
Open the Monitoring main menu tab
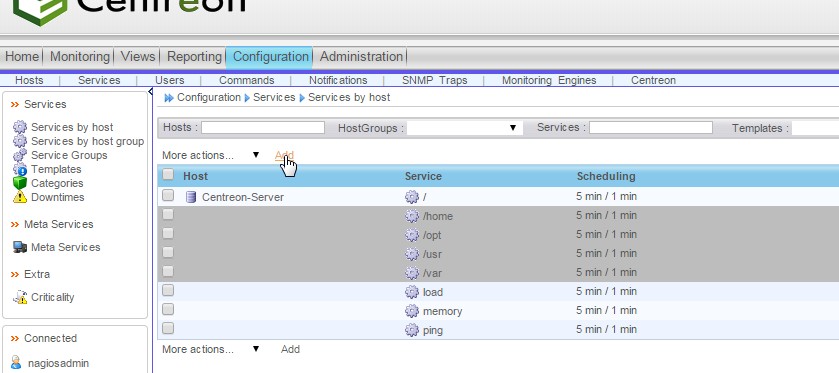tap(79, 57)
